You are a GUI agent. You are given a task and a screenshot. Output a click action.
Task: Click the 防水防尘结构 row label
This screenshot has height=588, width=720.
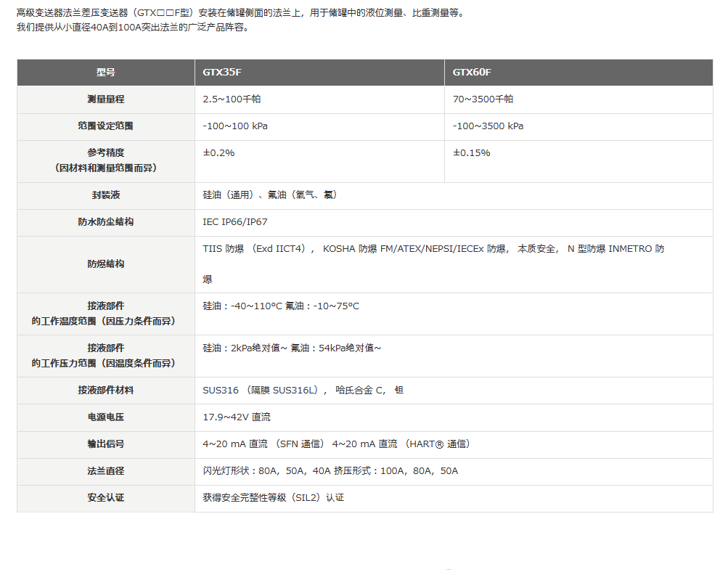(x=106, y=222)
